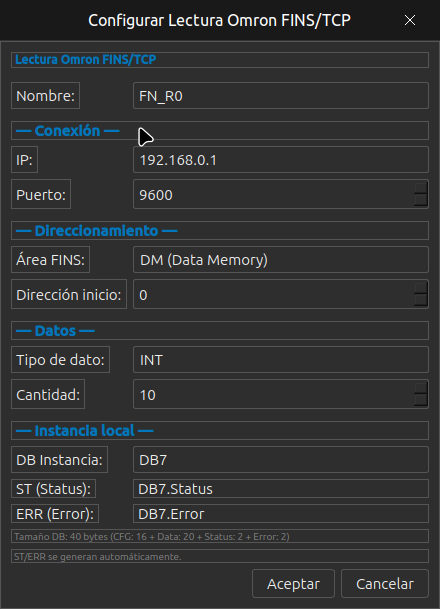Click the IP address field 192.168.0.1
The image size is (440, 609).
[x=281, y=160]
